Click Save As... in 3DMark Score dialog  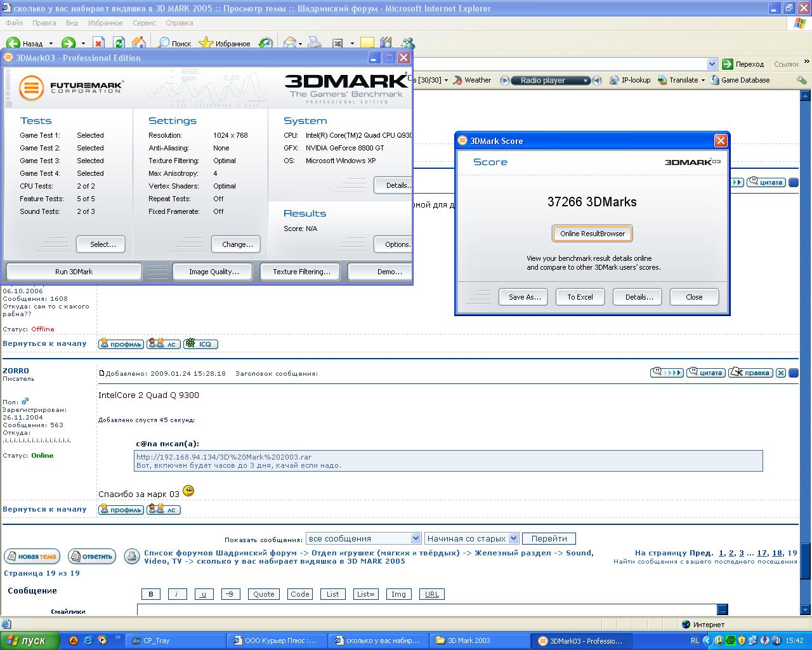tap(523, 297)
